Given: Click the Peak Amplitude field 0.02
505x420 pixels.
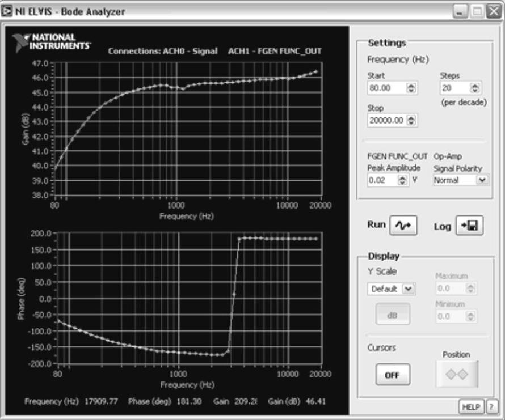Looking at the screenshot, I should tap(382, 180).
